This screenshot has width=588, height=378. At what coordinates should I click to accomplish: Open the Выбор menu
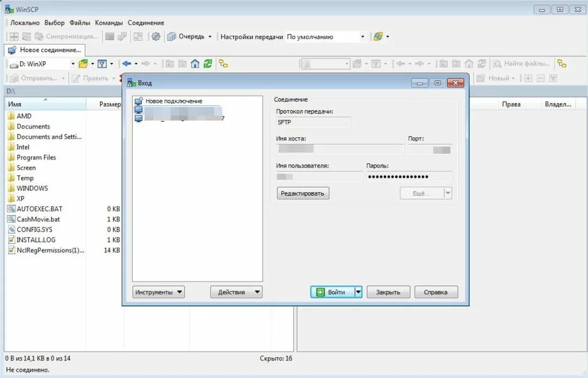(55, 23)
